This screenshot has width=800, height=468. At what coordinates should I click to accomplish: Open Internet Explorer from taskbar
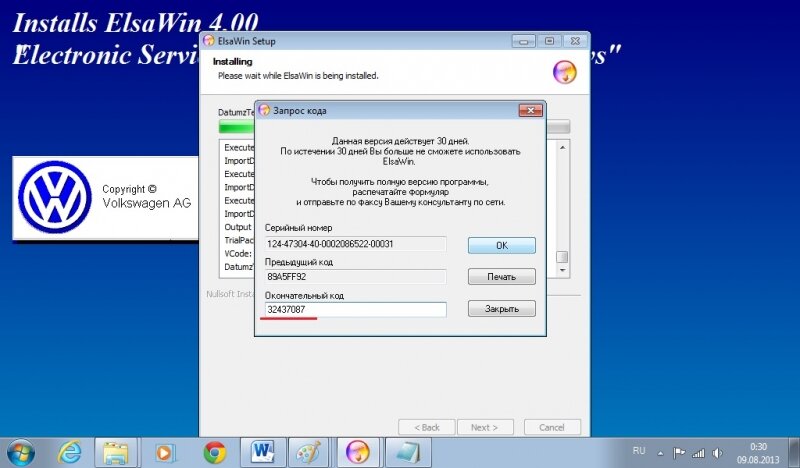point(69,453)
